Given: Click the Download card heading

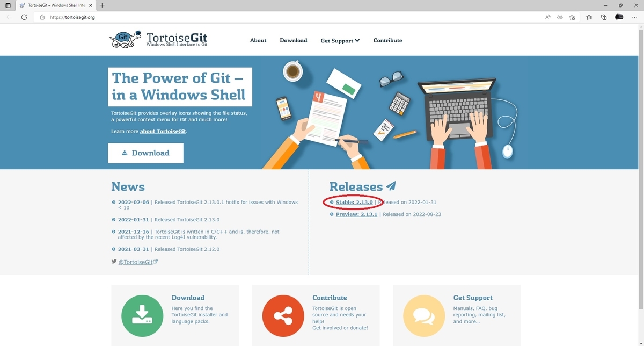Looking at the screenshot, I should pos(188,298).
